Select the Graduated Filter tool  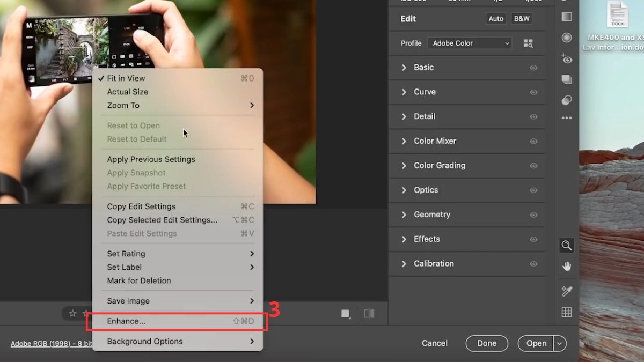[567, 17]
